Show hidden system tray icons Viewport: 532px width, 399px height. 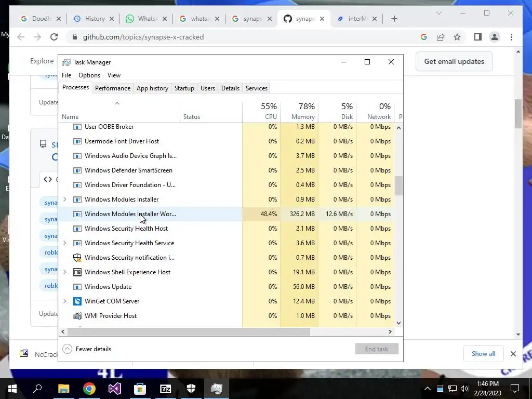coord(428,389)
